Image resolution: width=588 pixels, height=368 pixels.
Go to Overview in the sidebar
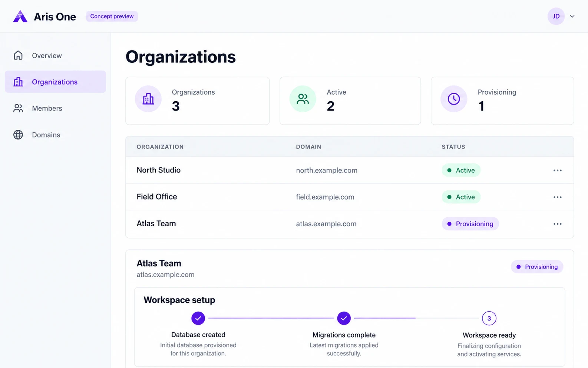(55, 55)
